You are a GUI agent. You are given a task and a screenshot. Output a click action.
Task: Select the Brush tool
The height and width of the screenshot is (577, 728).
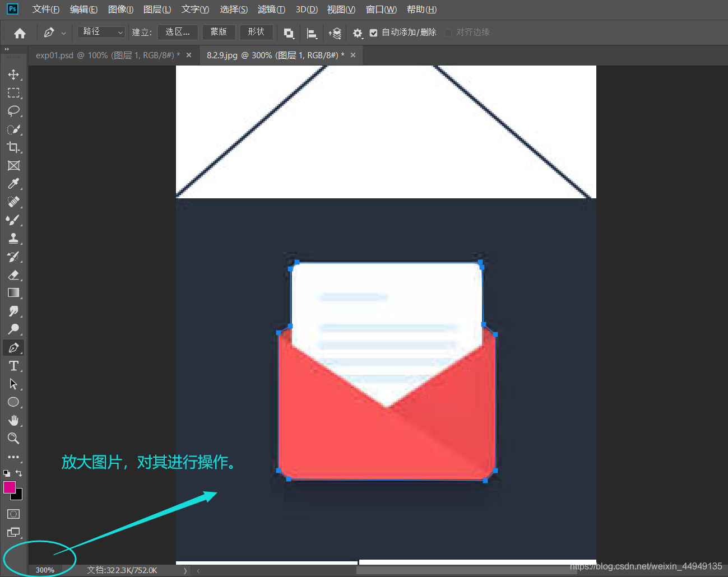(x=13, y=220)
